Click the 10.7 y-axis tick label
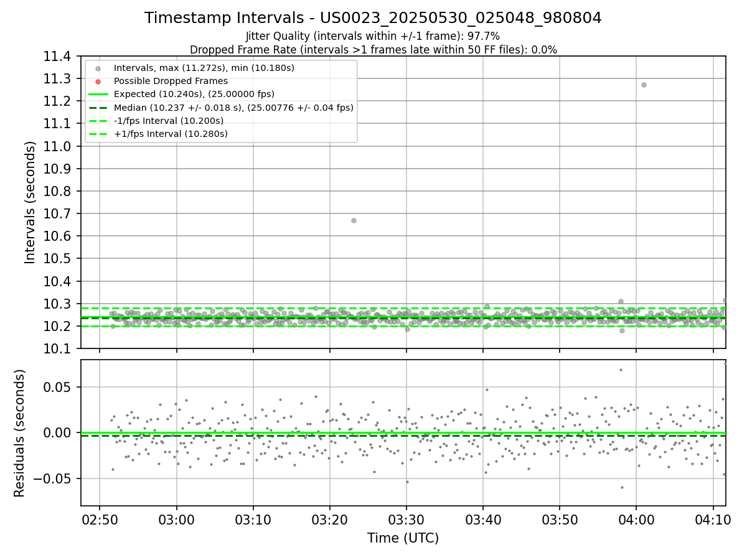This screenshot has width=747, height=560. [x=59, y=213]
